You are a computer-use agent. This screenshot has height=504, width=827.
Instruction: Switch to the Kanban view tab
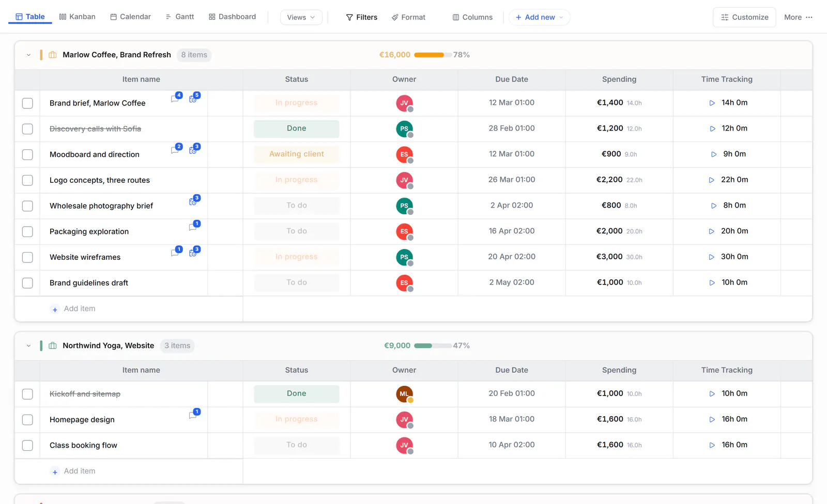pyautogui.click(x=78, y=17)
